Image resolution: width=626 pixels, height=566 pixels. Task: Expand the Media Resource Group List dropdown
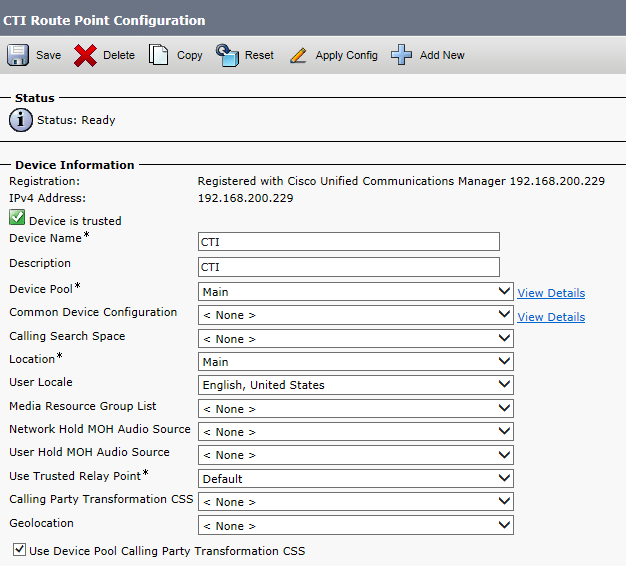point(356,408)
